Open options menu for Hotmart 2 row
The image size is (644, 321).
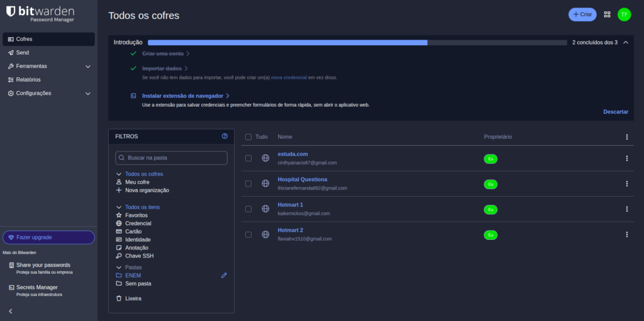[x=627, y=235]
